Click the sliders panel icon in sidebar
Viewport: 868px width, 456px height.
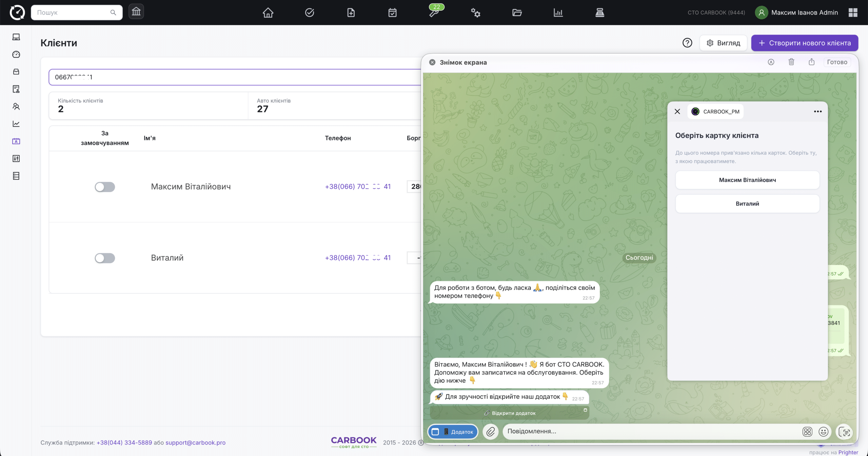click(x=16, y=158)
